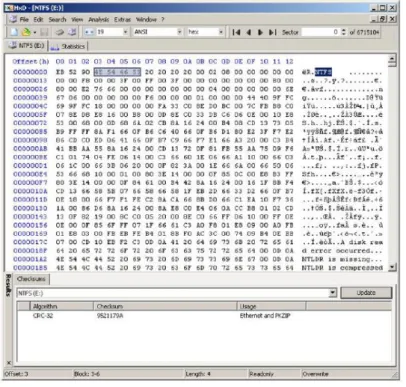Minimize the inner document window

(x=375, y=19)
